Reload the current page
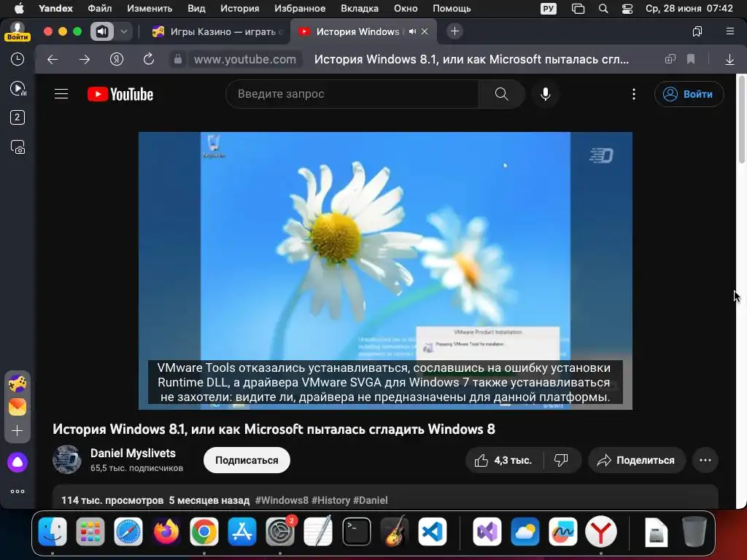The image size is (747, 560). click(x=149, y=59)
